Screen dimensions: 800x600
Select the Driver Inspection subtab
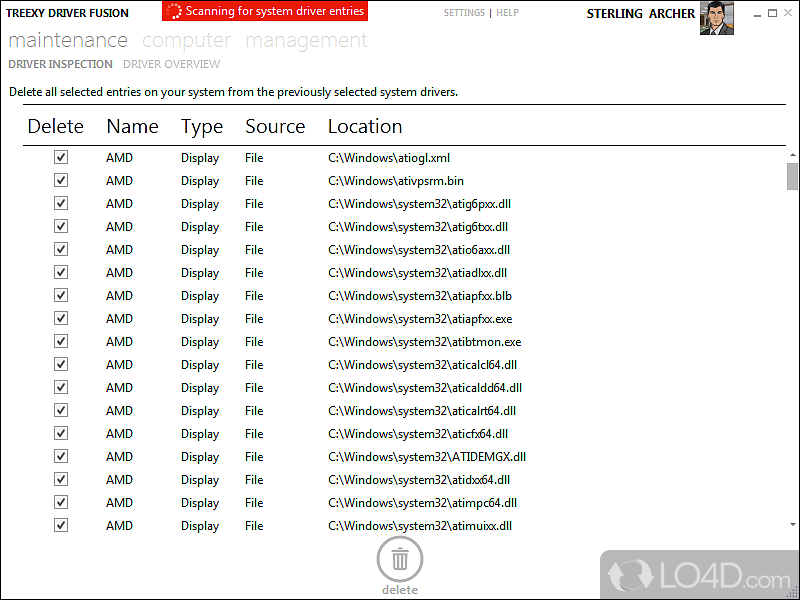coord(60,64)
